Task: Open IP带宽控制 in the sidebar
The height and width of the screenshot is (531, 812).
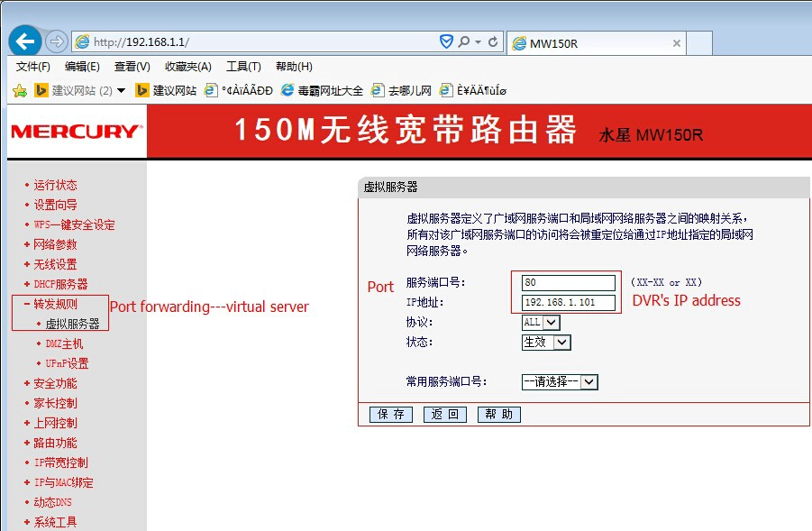Action: tap(60, 462)
